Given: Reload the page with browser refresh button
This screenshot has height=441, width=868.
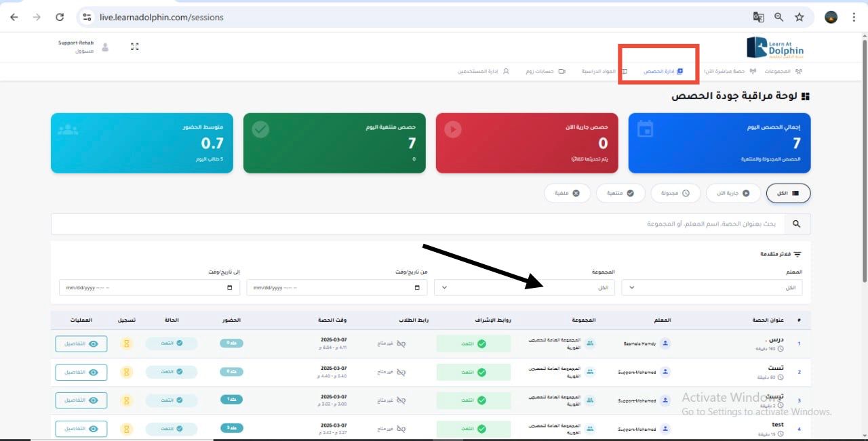Looking at the screenshot, I should (x=60, y=17).
